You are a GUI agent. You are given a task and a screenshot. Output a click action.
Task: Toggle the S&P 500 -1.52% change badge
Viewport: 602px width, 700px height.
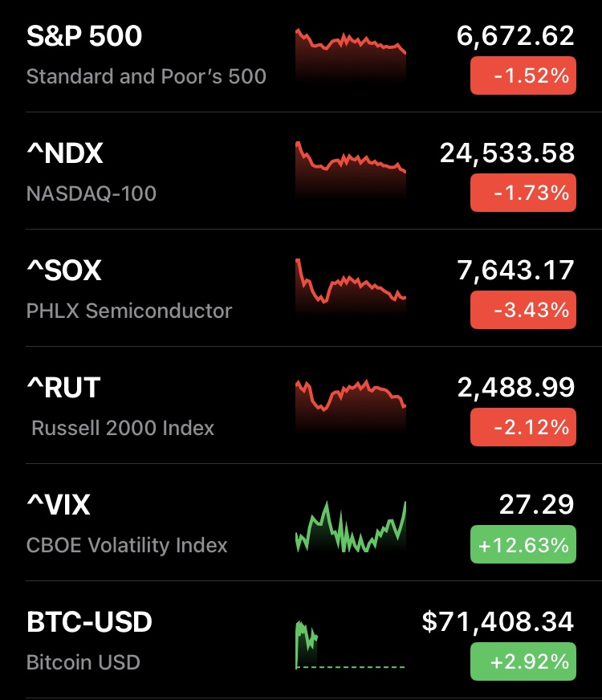(523, 76)
